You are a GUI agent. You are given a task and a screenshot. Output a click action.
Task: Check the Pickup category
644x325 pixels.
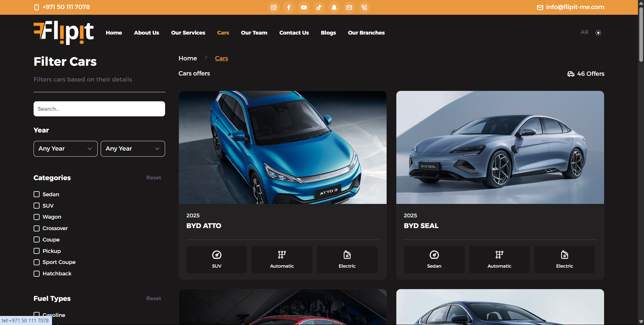click(37, 251)
